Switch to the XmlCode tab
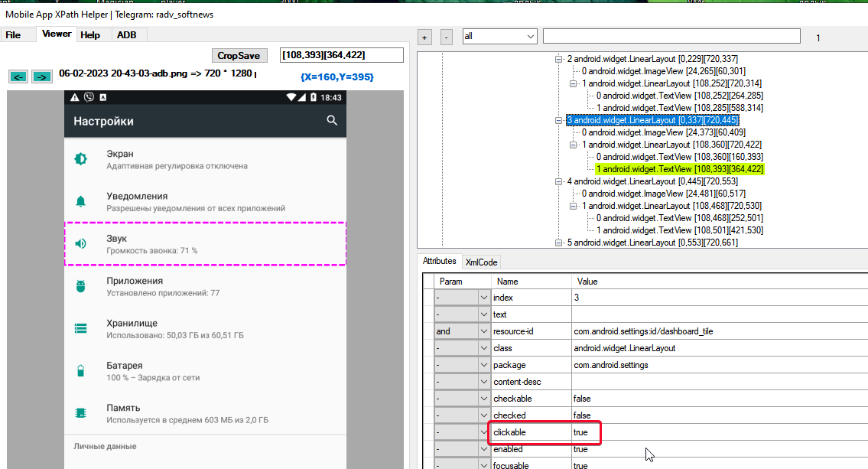The width and height of the screenshot is (868, 469). 481,262
